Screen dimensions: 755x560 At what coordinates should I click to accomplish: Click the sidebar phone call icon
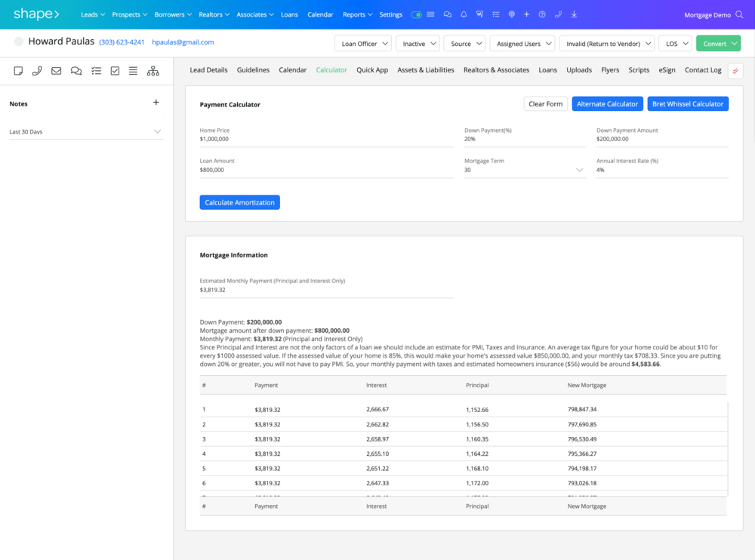37,71
